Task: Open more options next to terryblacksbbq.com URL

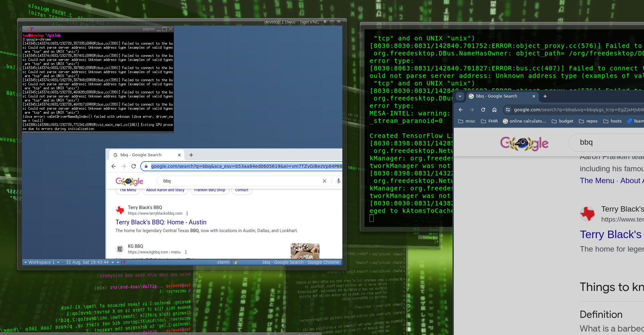Action: point(187,213)
